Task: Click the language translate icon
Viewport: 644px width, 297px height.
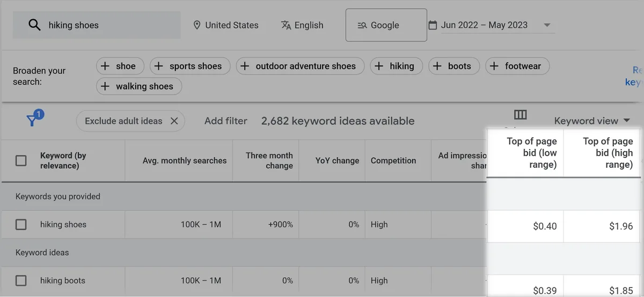Action: (x=286, y=25)
